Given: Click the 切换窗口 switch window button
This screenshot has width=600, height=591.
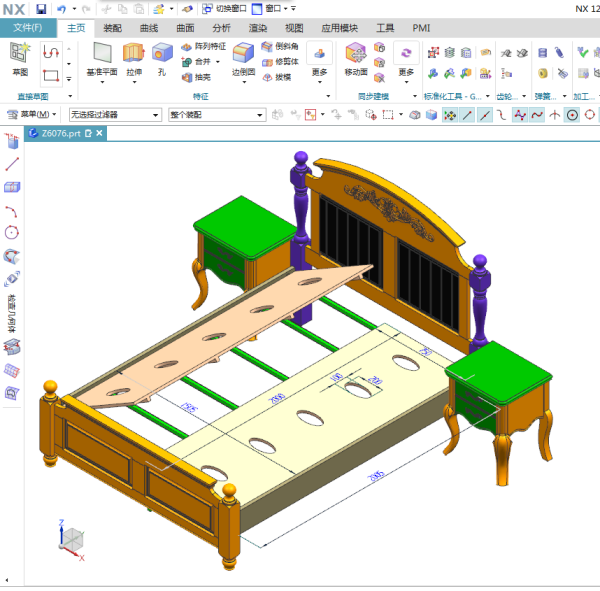Looking at the screenshot, I should 225,8.
